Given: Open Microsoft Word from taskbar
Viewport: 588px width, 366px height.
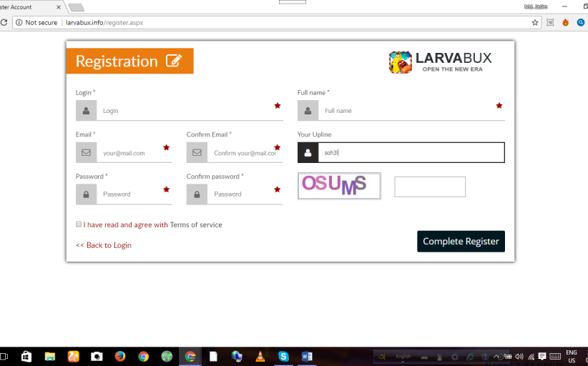Looking at the screenshot, I should pos(307,356).
